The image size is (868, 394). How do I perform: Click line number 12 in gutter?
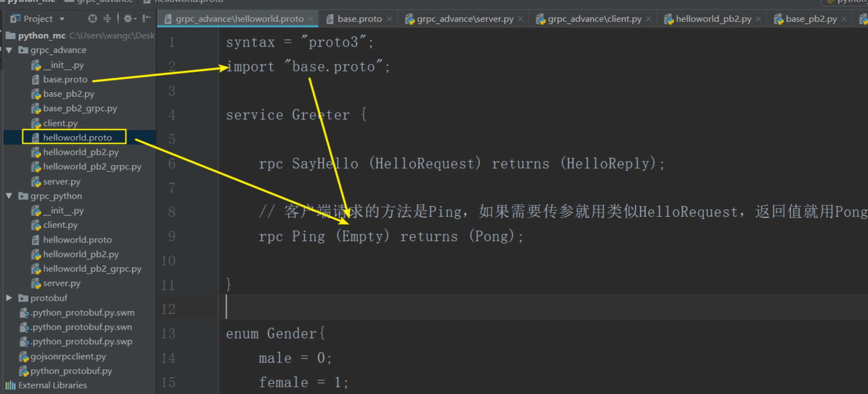(x=168, y=309)
